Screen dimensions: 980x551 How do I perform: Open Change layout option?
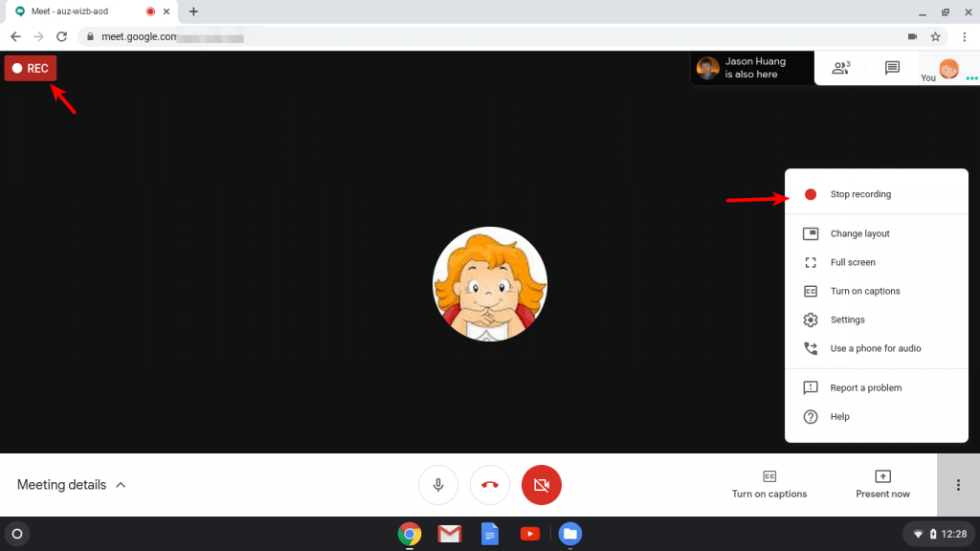coord(877,233)
